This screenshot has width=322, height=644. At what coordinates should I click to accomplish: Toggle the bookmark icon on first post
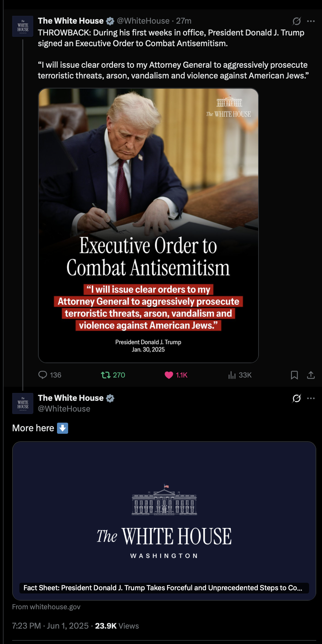click(294, 375)
